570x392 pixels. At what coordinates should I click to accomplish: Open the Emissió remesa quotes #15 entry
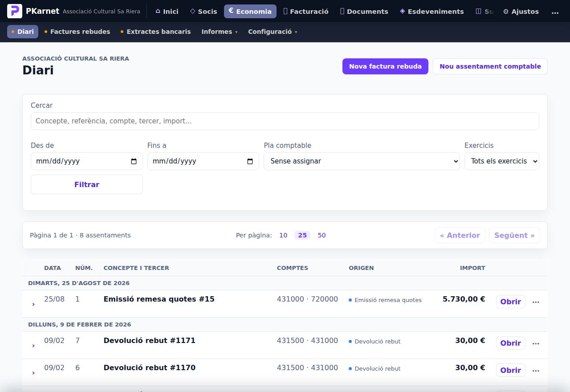point(510,302)
